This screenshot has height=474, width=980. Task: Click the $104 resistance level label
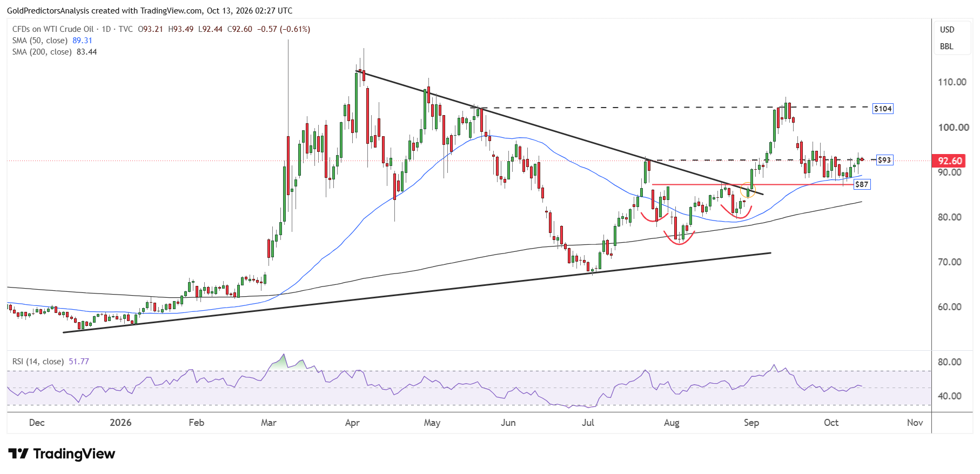(x=883, y=109)
